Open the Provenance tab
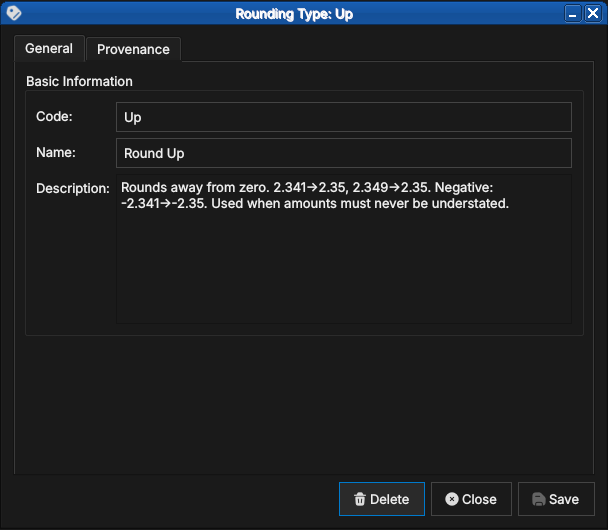This screenshot has width=608, height=530. (133, 49)
